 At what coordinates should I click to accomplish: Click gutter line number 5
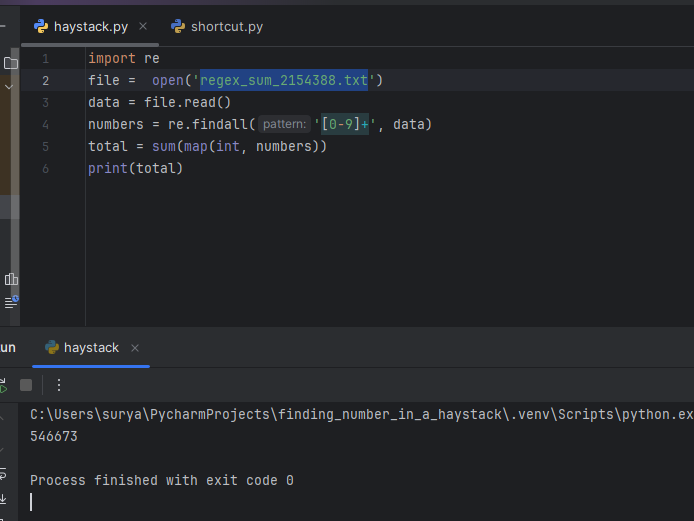46,147
